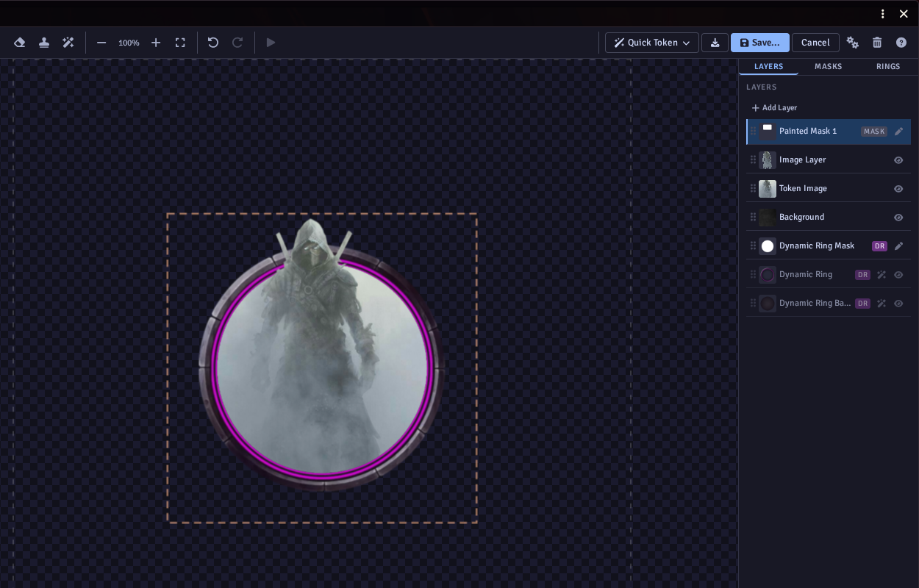Screen dimensions: 919x588
Task: Zoom in with the plus icon
Action: (x=156, y=43)
